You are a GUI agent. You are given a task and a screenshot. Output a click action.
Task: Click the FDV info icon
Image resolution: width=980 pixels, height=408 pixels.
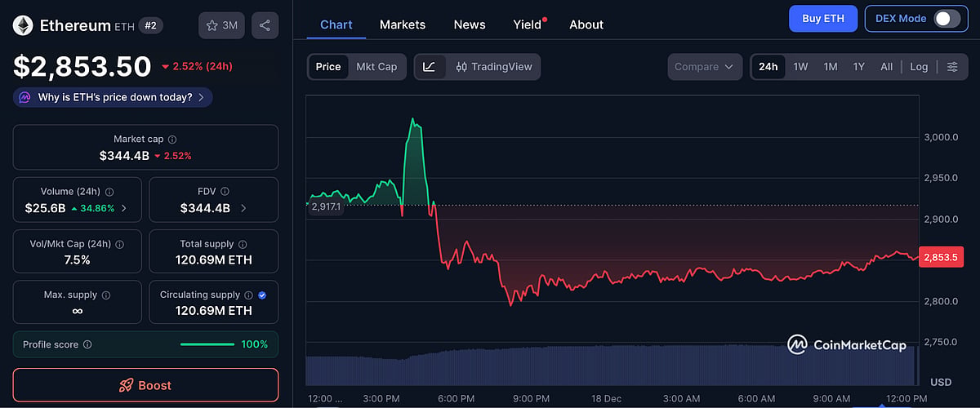[225, 192]
